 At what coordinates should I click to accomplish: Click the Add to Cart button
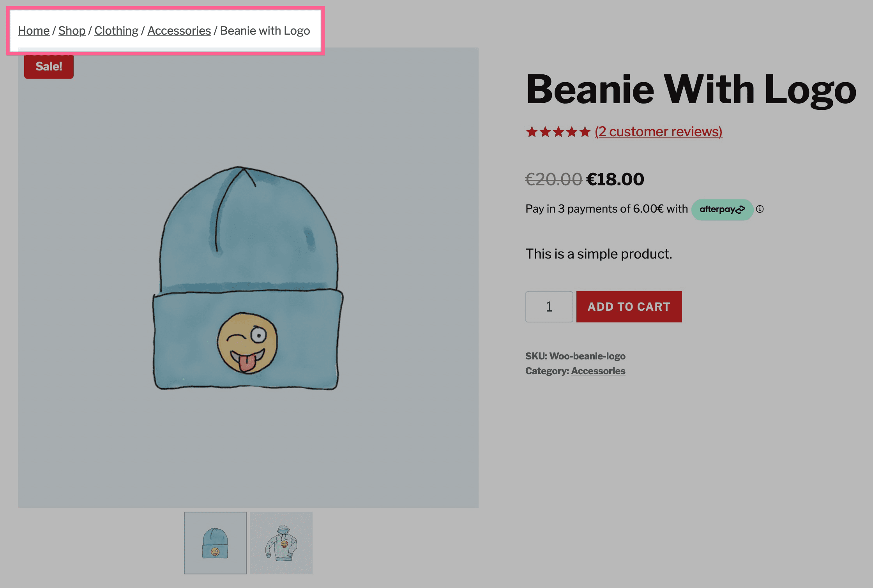pos(629,307)
